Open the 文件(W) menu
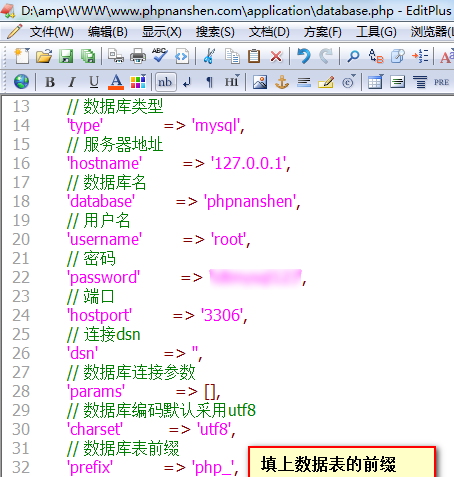The image size is (454, 477). pyautogui.click(x=52, y=32)
